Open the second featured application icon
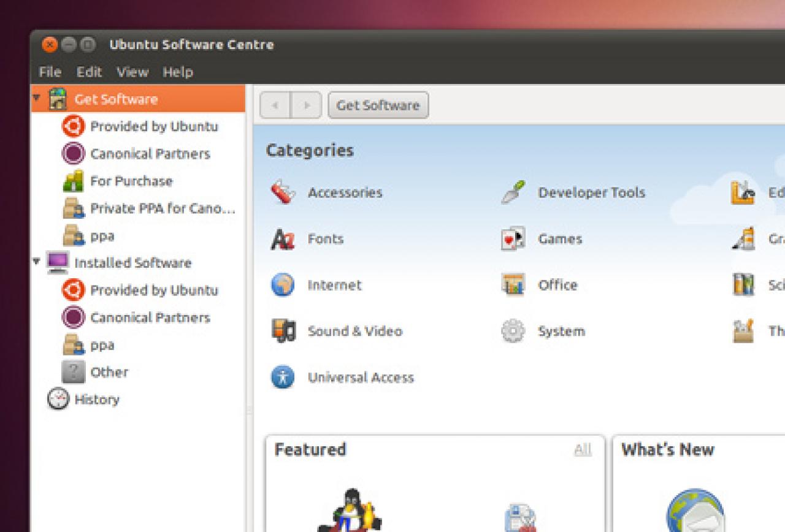The width and height of the screenshot is (785, 532). pyautogui.click(x=520, y=518)
